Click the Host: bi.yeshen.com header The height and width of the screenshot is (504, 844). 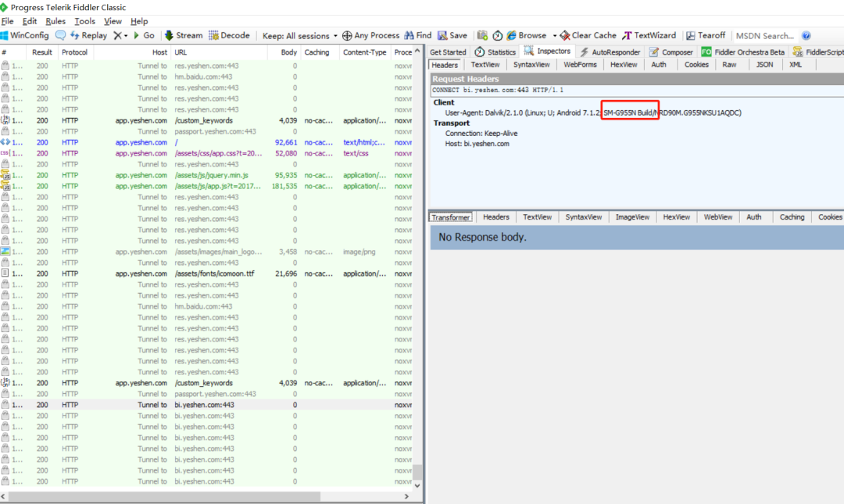[477, 143]
